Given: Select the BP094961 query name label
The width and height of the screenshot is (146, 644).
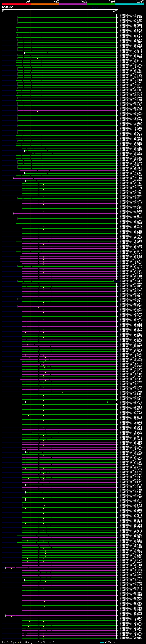Looking at the screenshot, I should coord(8,7).
